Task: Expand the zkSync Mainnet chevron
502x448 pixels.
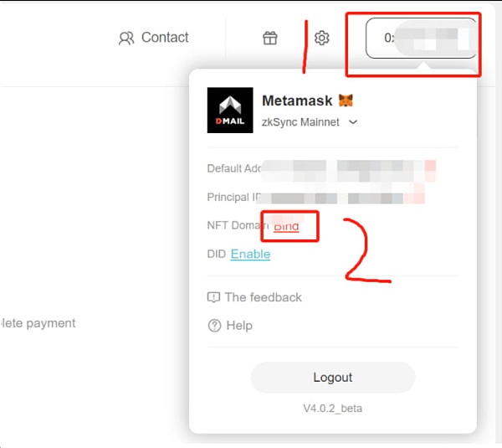Action: tap(353, 122)
